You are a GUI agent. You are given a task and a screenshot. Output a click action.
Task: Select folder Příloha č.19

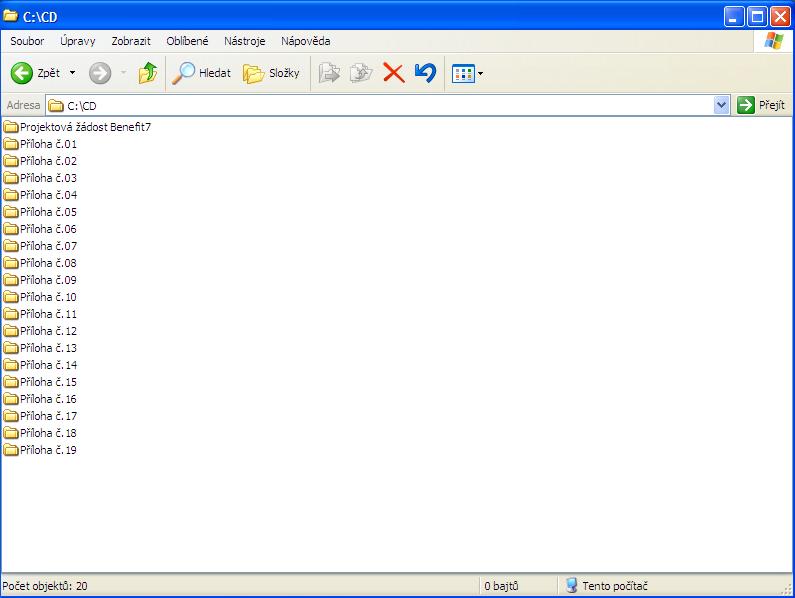[48, 450]
